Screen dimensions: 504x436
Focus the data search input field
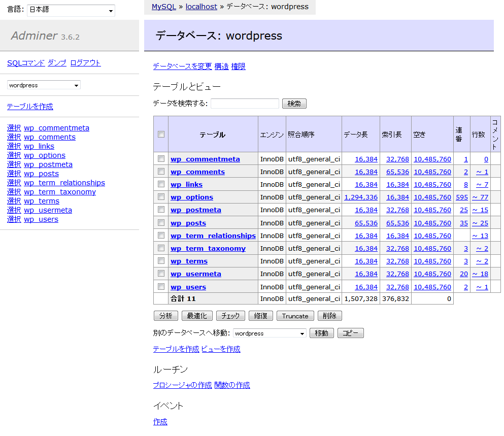pos(245,104)
